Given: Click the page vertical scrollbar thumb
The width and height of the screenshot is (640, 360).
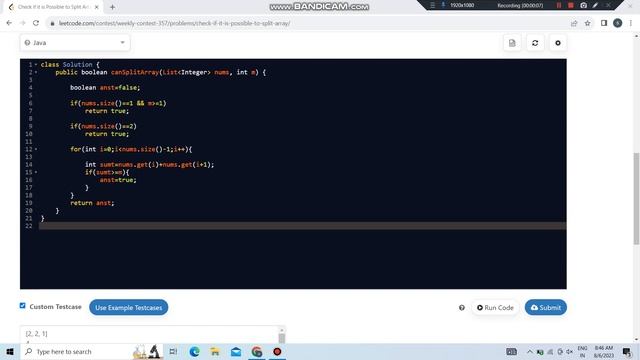Looking at the screenshot, I should tap(636, 198).
